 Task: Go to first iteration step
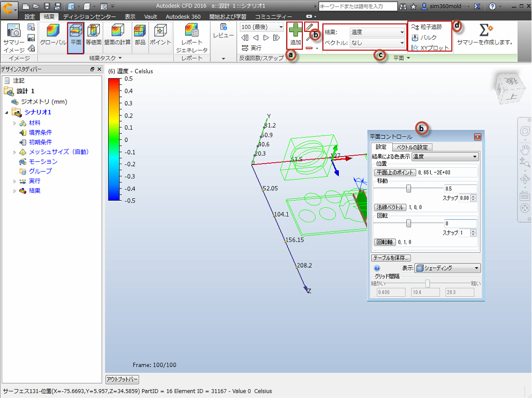pyautogui.click(x=245, y=38)
